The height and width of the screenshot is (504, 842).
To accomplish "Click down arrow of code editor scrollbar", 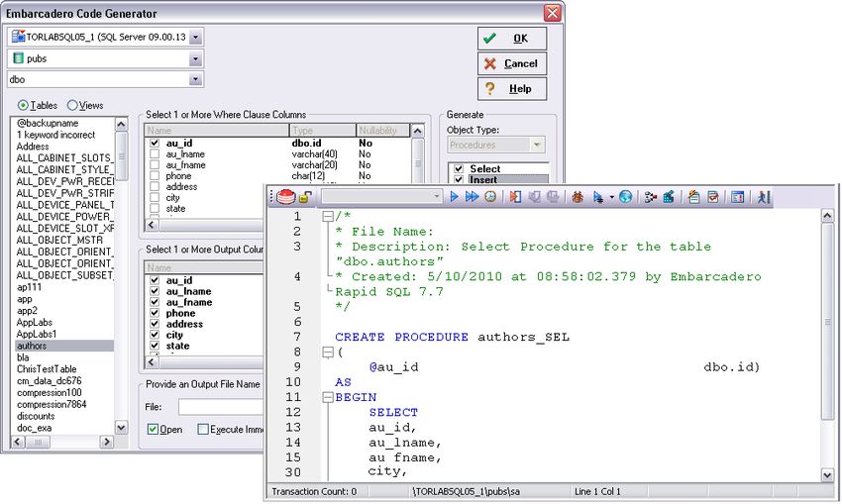I will click(827, 474).
